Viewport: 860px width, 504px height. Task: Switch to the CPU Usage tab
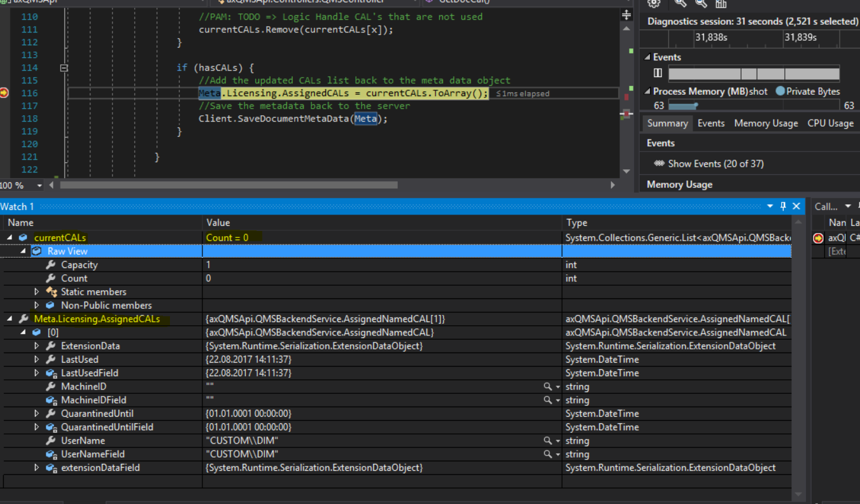(830, 123)
